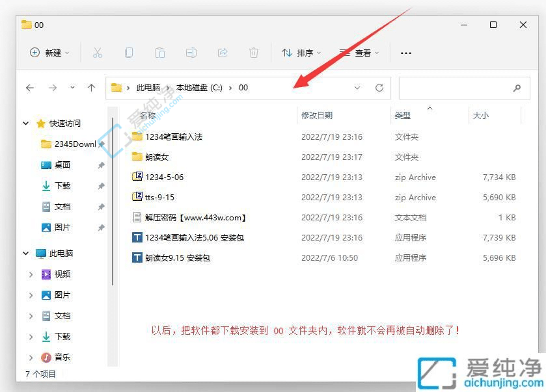Viewport: 546px width, 392px height.
Task: Click the Paste icon on the toolbar
Action: click(159, 53)
